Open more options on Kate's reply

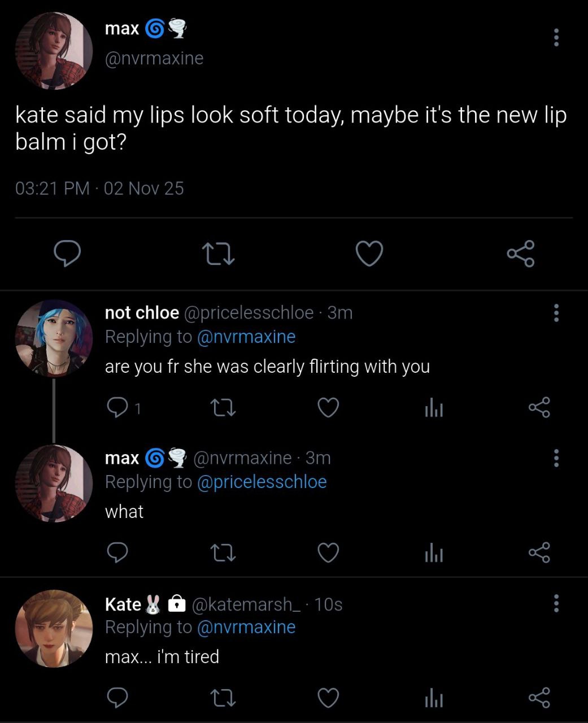(556, 603)
